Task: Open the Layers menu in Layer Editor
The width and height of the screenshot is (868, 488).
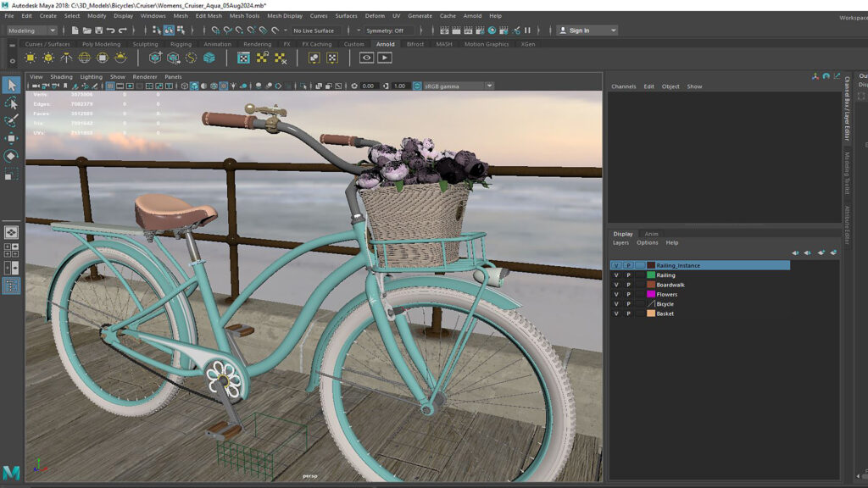Action: pos(620,242)
